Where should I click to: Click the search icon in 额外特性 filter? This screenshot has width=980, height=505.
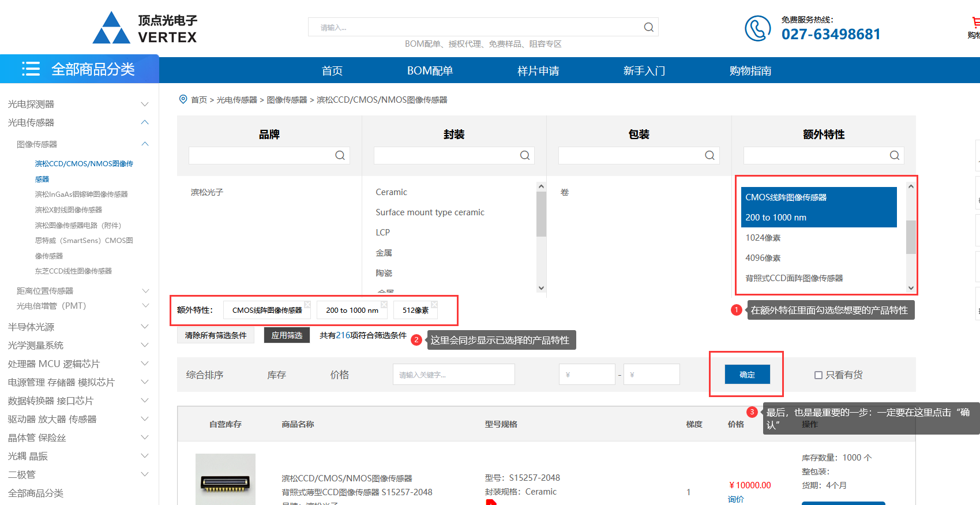click(894, 155)
